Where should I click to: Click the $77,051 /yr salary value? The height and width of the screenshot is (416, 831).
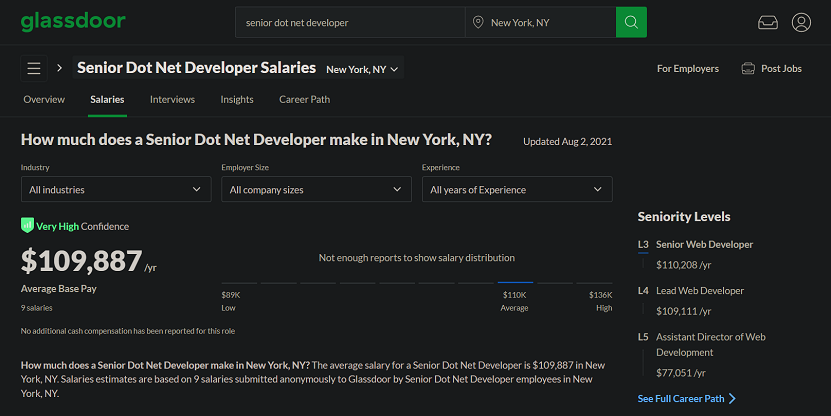(681, 373)
